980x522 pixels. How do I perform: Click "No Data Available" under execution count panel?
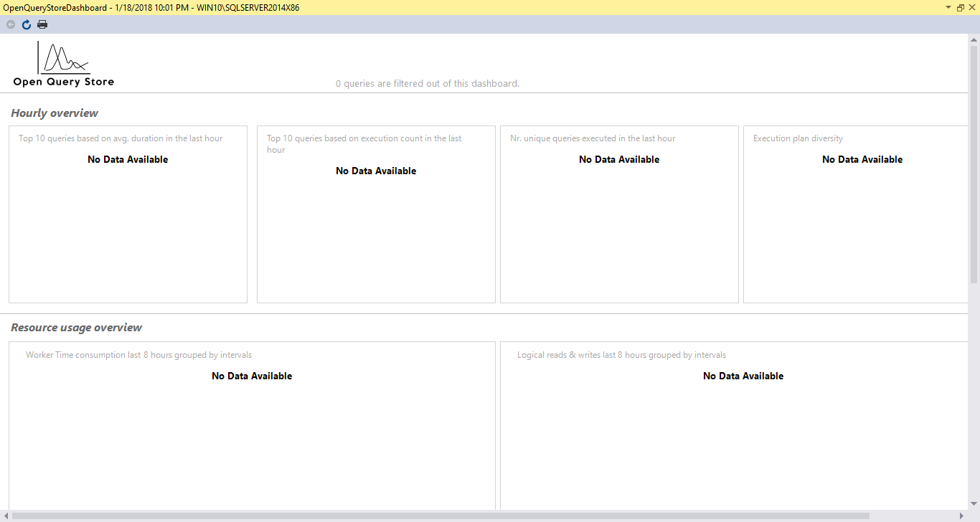376,171
